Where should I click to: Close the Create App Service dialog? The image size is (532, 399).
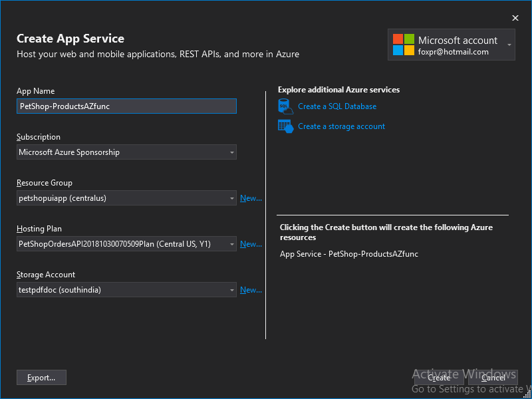[x=515, y=18]
